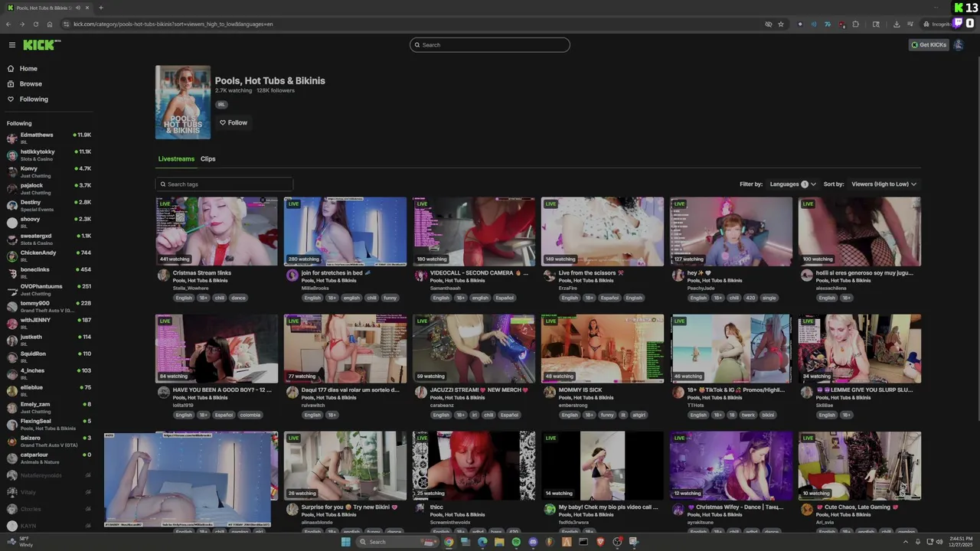
Task: Click the 'colombia' tag under lolita1919
Action: click(x=250, y=415)
